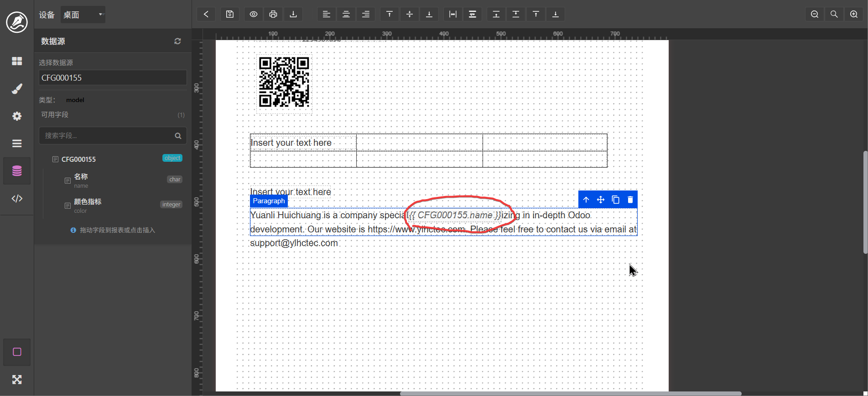Toggle component outline square button

pos(17,352)
